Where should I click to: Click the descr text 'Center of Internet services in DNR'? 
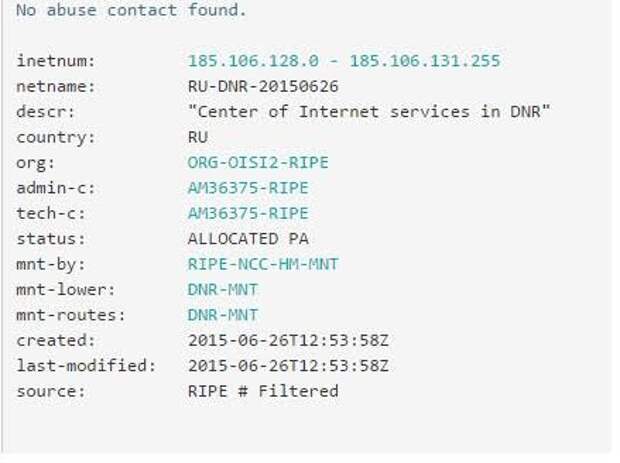click(x=369, y=111)
